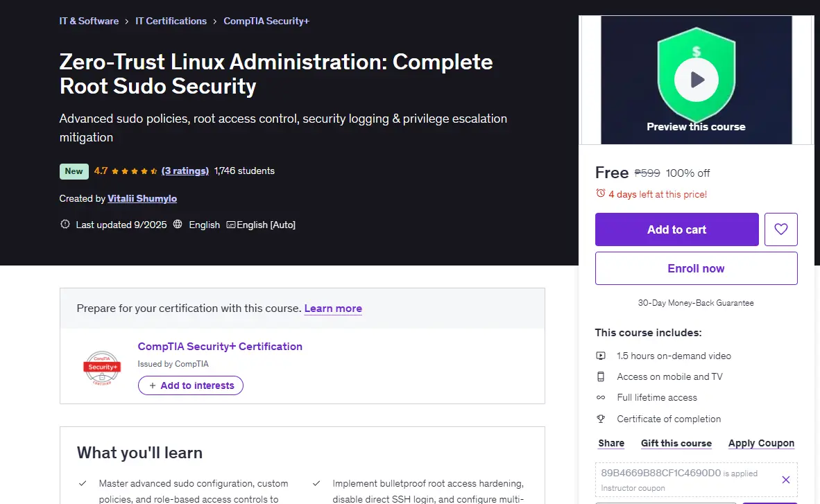Click the 100% off text
The width and height of the screenshot is (820, 504).
pos(687,173)
